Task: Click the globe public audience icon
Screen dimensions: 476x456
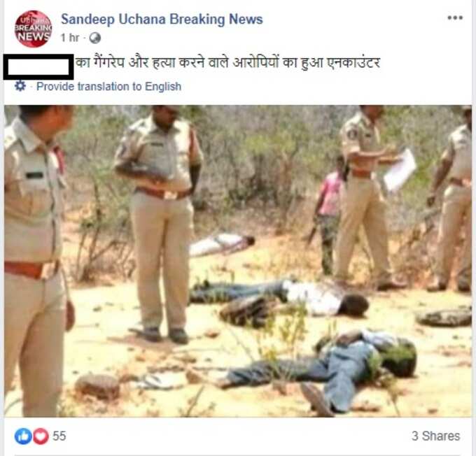Action: click(95, 38)
